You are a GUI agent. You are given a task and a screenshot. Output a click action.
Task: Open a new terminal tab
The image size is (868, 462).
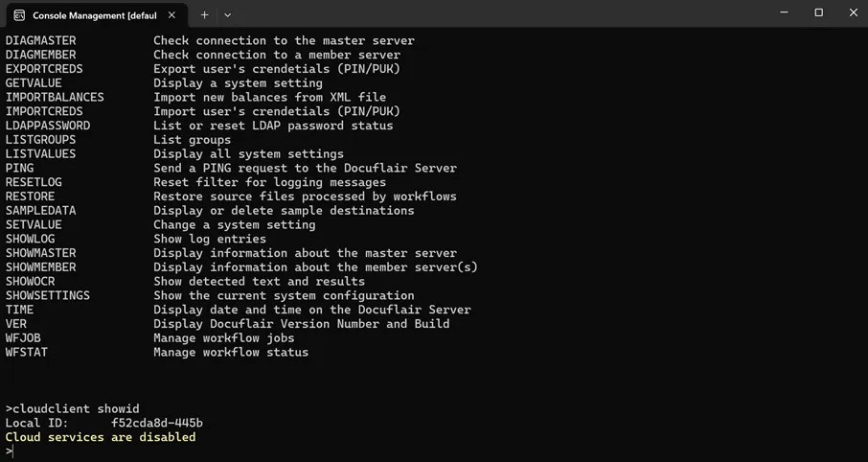tap(204, 15)
